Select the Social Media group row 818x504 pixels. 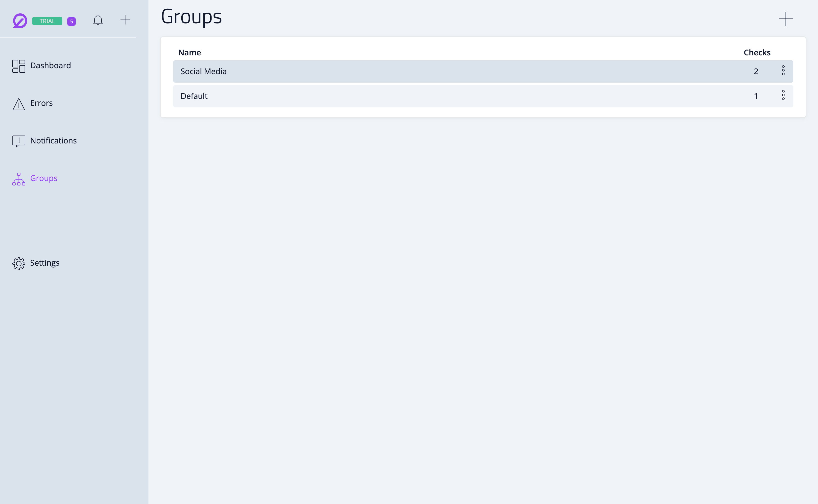pyautogui.click(x=203, y=71)
